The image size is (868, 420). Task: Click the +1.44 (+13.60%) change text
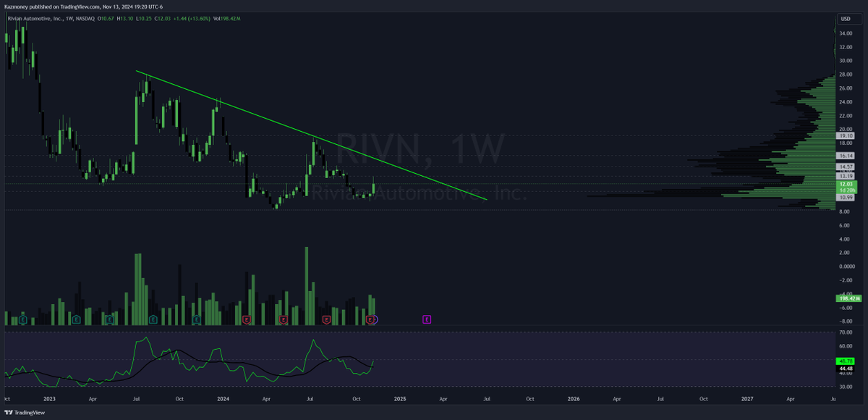(190, 17)
